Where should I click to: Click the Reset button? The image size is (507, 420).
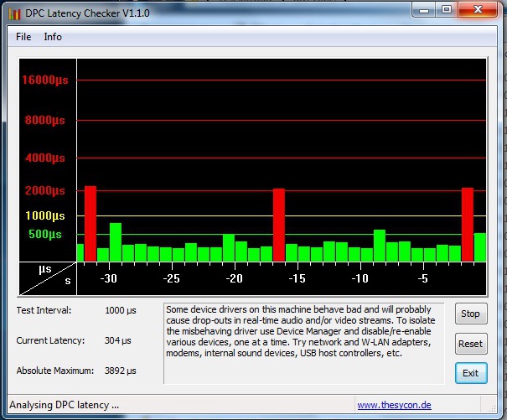pos(471,344)
